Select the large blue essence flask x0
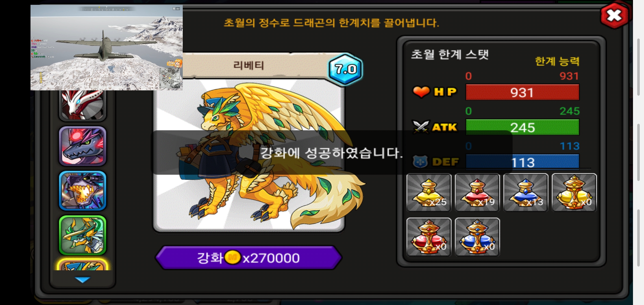 477,237
